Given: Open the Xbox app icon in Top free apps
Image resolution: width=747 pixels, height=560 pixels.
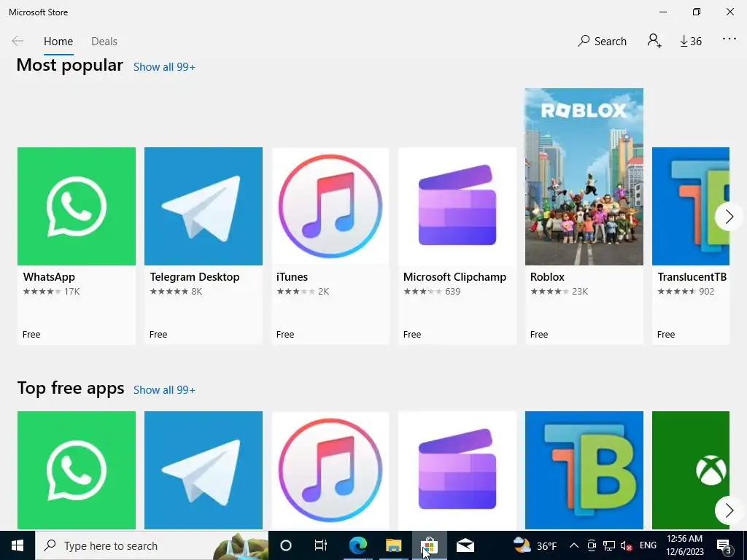Looking at the screenshot, I should (x=691, y=470).
